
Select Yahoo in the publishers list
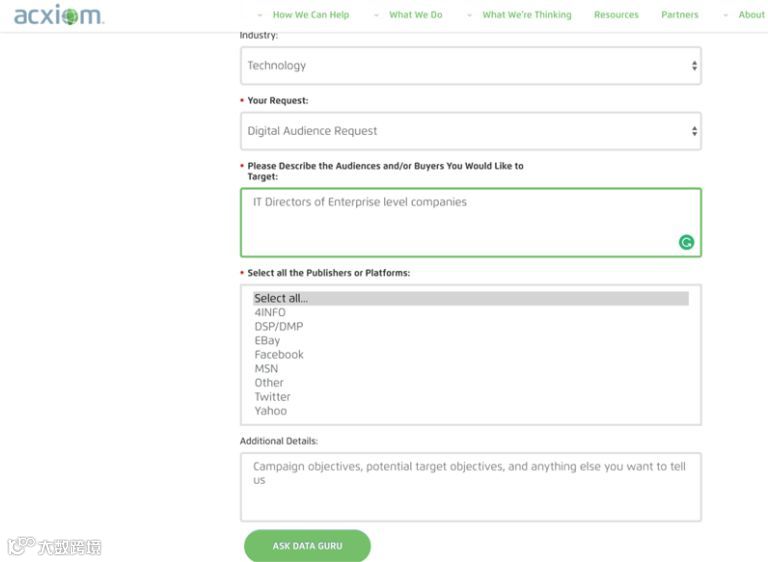point(270,411)
